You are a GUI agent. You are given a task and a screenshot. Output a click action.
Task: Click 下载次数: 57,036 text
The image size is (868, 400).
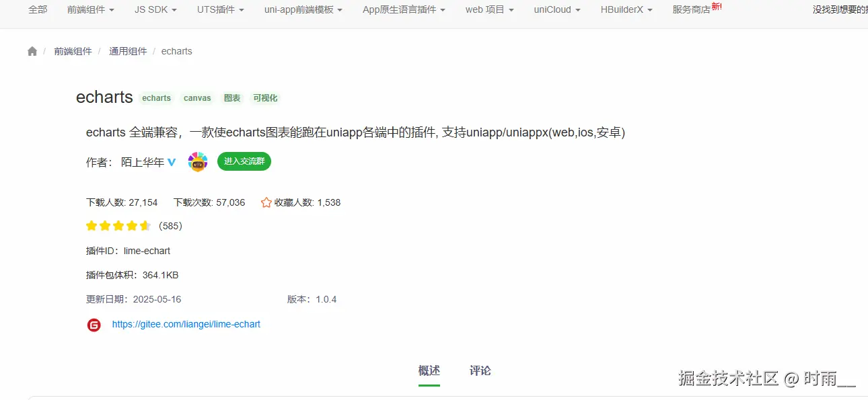tap(209, 202)
